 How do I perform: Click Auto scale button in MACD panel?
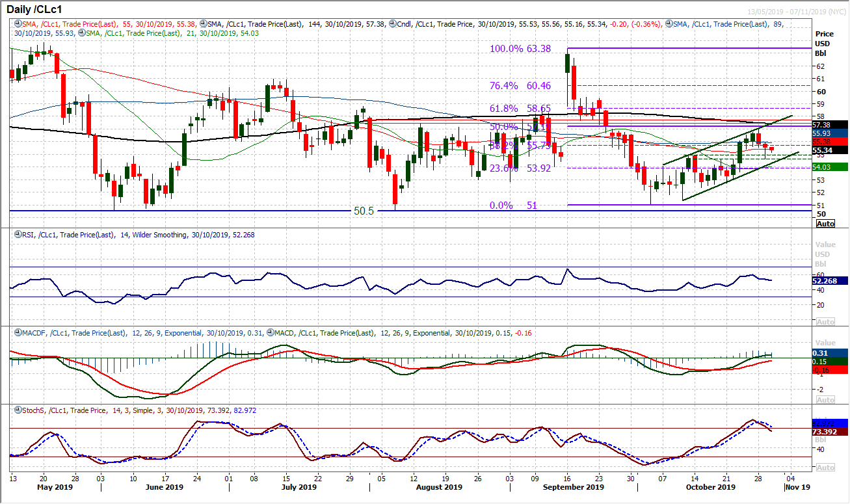pos(825,399)
